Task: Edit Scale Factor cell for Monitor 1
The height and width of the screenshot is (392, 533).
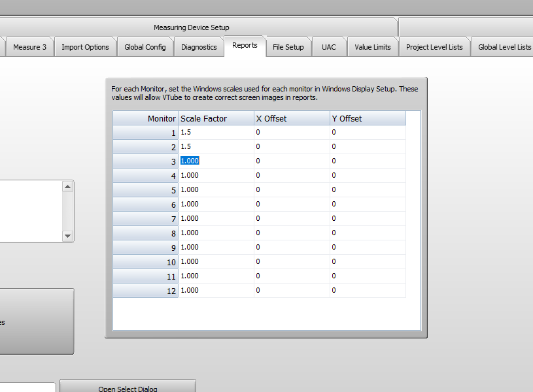Action: (x=216, y=133)
